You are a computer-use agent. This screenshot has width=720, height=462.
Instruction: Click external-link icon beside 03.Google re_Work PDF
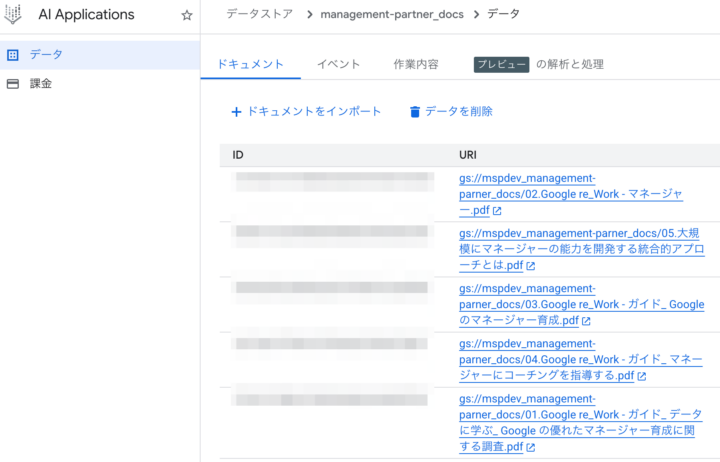click(x=586, y=321)
